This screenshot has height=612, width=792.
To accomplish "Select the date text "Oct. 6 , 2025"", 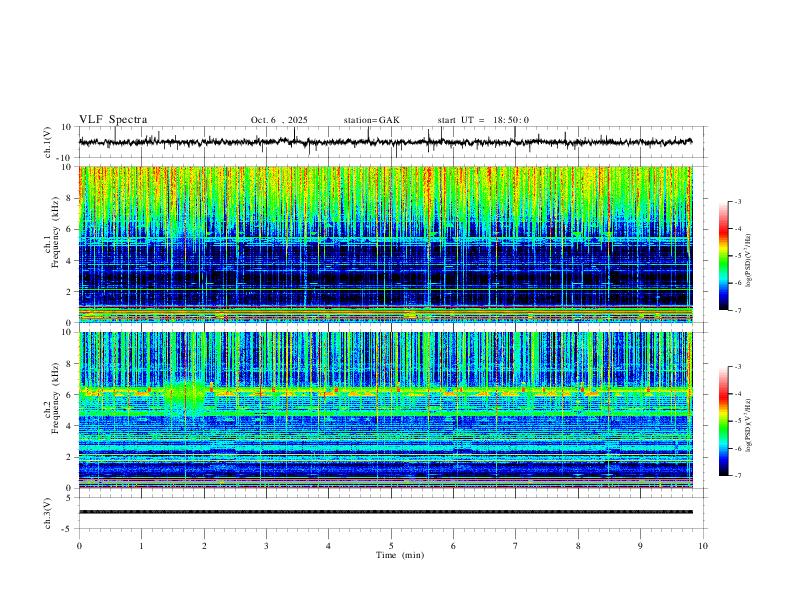I will click(x=279, y=120).
